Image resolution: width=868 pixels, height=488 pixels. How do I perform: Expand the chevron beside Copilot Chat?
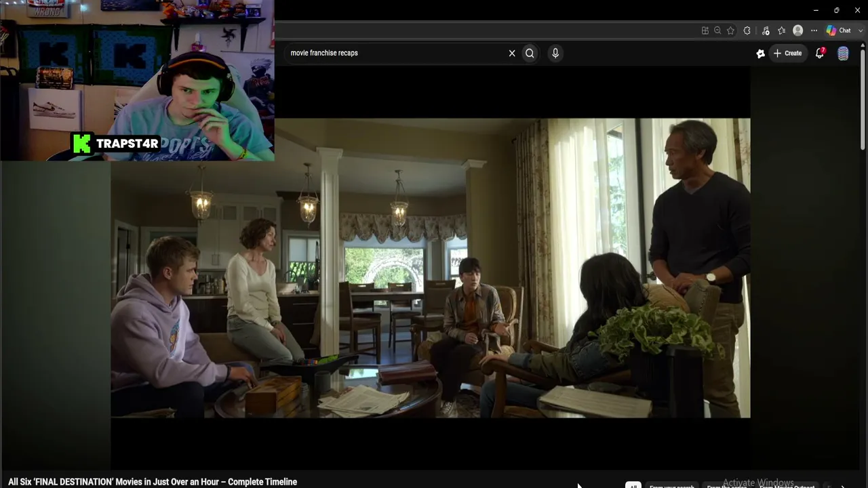(x=861, y=30)
